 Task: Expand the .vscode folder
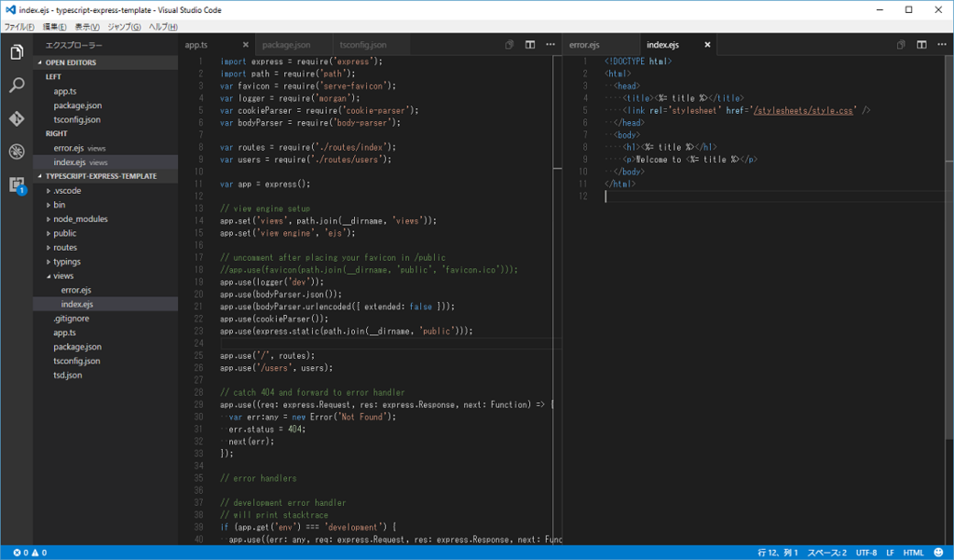click(x=105, y=190)
